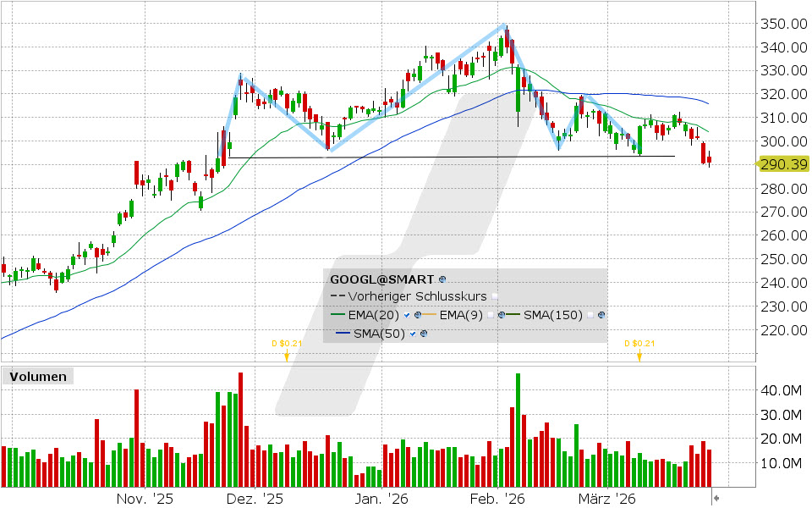This screenshot has width=812, height=508.
Task: Open the SMA(150) indicator settings icon
Action: pyautogui.click(x=601, y=316)
